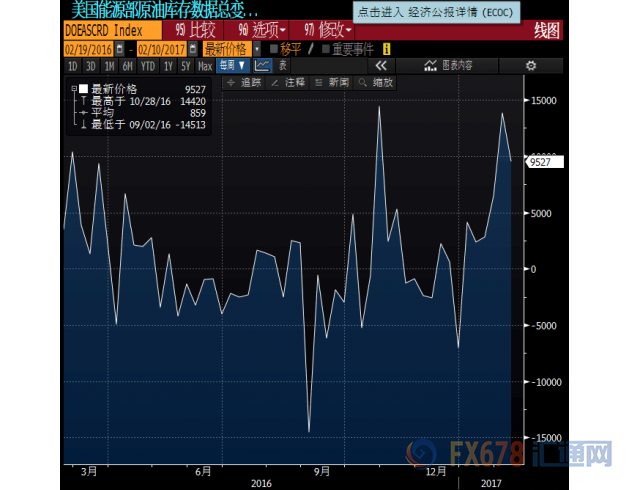630x490 pixels.
Task: Click the line chart view icon
Action: pyautogui.click(x=262, y=66)
